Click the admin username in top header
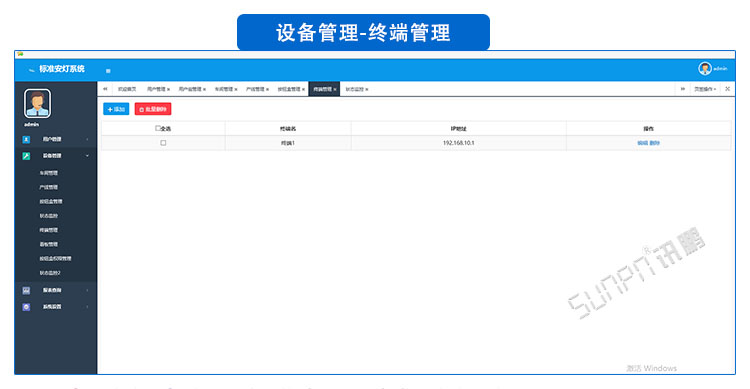750x389 pixels. tap(720, 69)
